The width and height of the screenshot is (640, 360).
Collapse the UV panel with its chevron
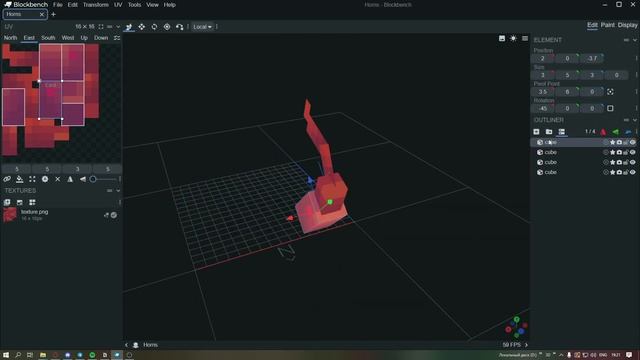click(118, 27)
